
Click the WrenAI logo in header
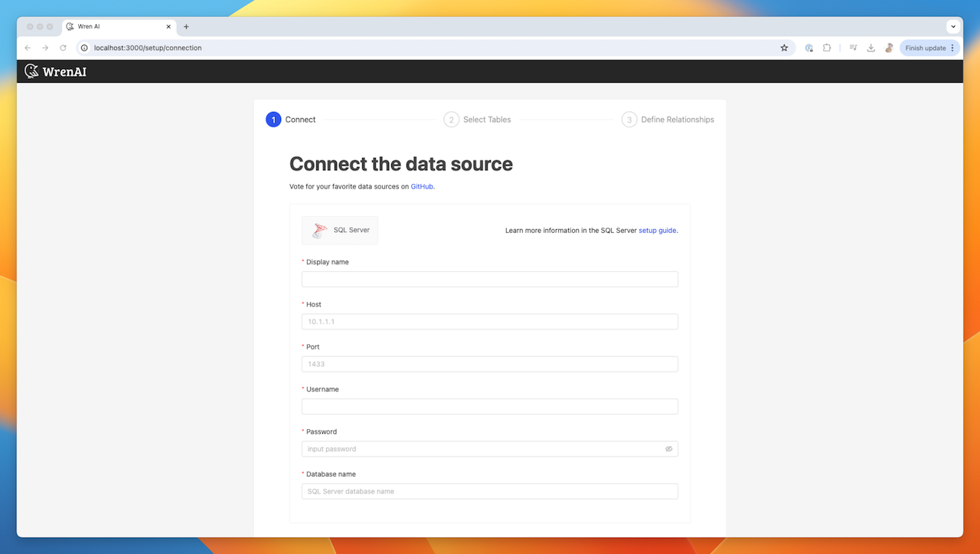[x=55, y=71]
